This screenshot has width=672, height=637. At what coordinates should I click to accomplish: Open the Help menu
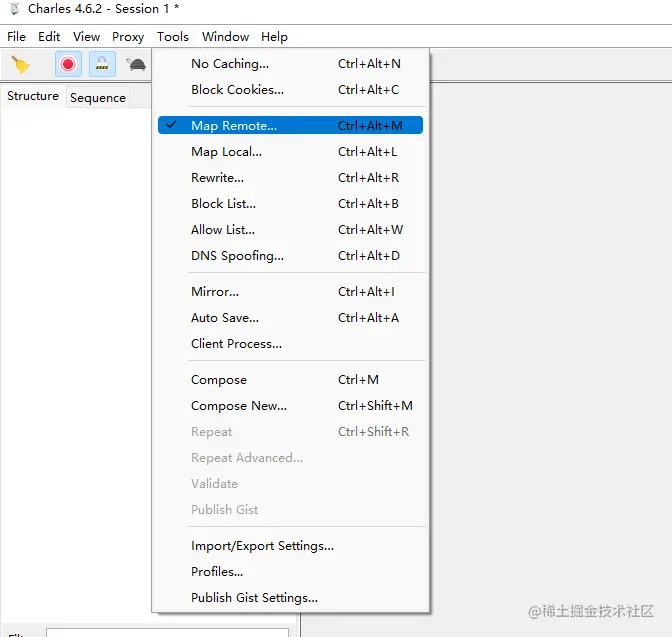coord(274,37)
